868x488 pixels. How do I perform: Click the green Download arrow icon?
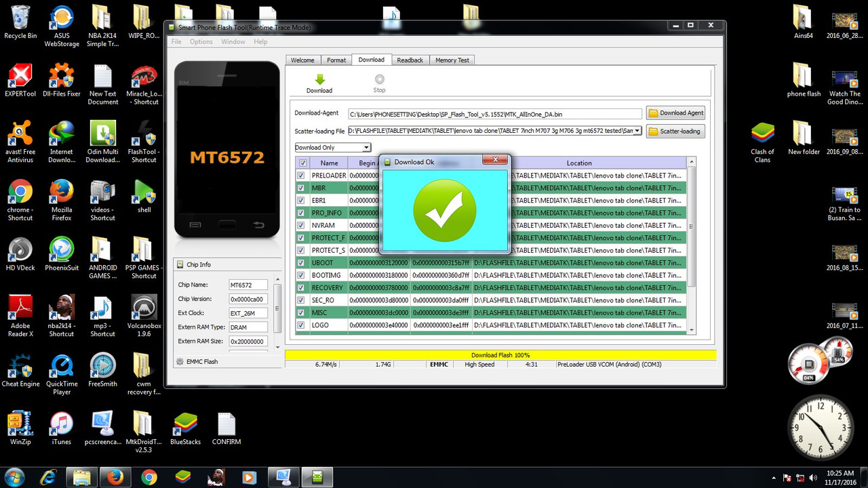[319, 79]
